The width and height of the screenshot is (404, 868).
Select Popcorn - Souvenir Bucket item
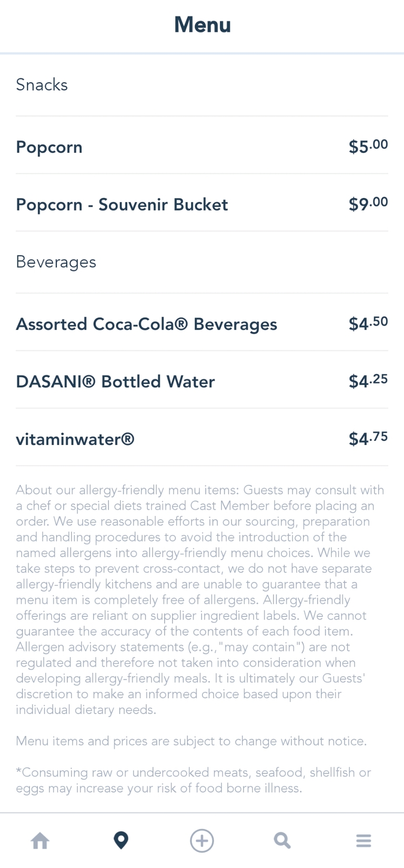122,204
